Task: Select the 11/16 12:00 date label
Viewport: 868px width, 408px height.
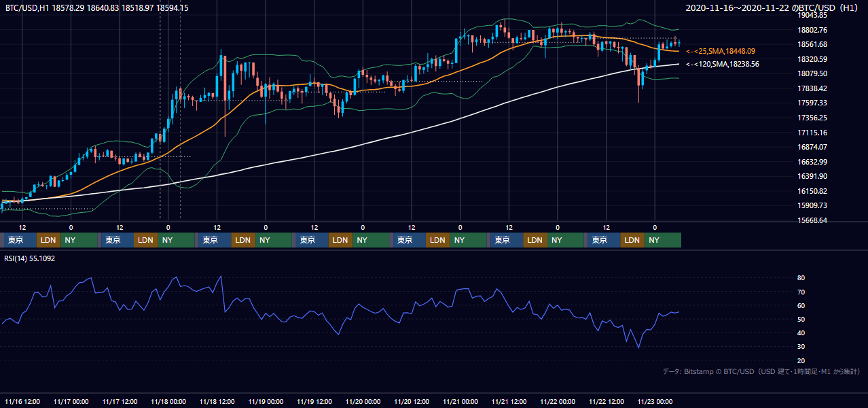Action: pos(22,402)
